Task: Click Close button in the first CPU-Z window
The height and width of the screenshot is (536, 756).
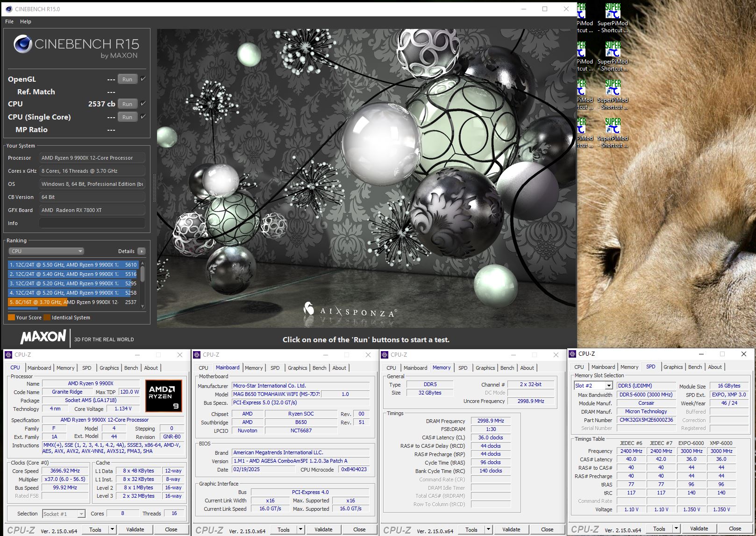Action: (x=171, y=529)
